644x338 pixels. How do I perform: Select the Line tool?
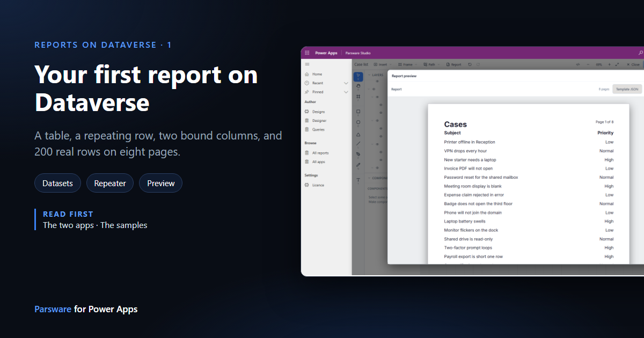(x=358, y=143)
